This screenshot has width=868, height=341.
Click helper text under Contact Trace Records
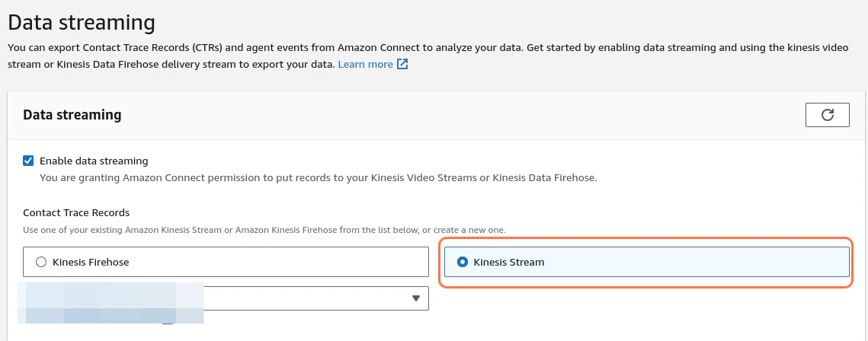[x=264, y=229]
